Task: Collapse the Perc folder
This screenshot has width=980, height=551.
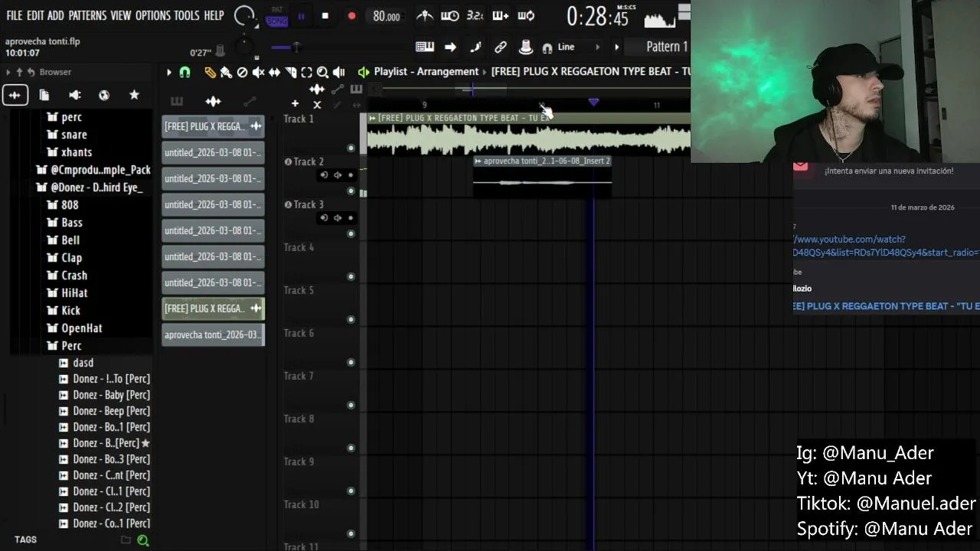Action: 64,346
